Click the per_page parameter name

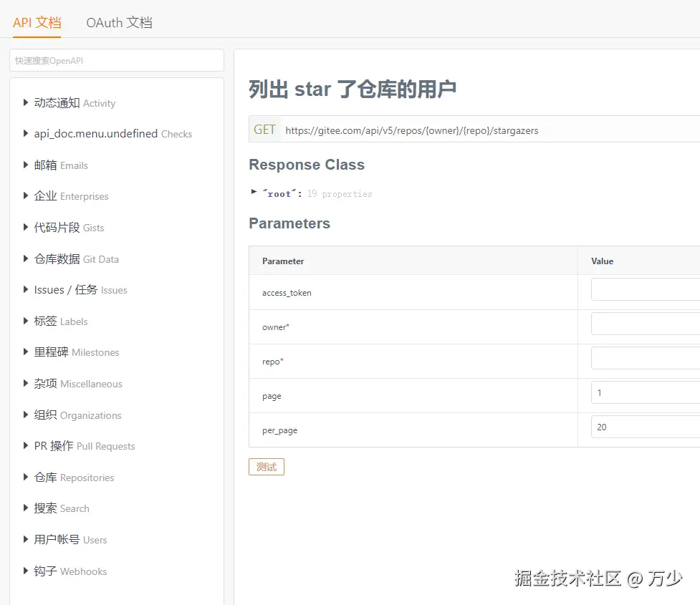tap(280, 430)
